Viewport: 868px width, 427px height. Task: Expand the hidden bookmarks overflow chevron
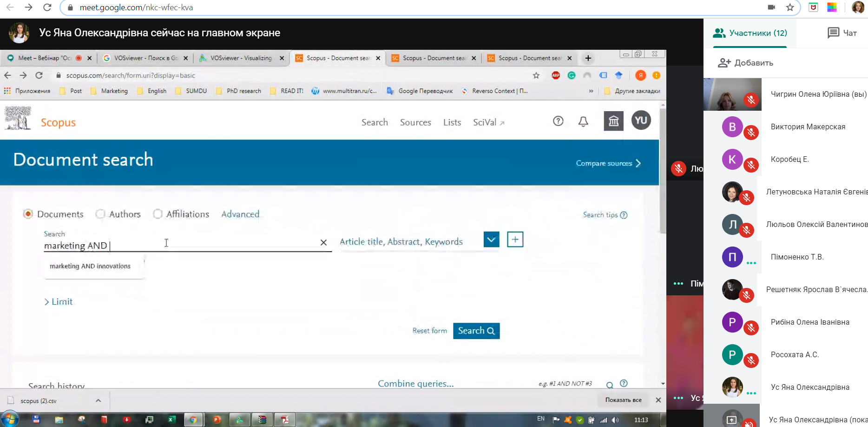[x=591, y=91]
